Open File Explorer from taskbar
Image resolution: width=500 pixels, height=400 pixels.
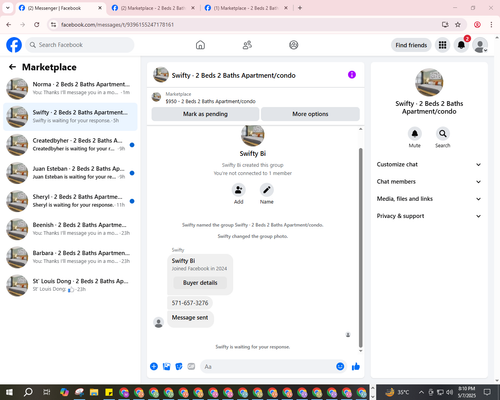[94, 392]
